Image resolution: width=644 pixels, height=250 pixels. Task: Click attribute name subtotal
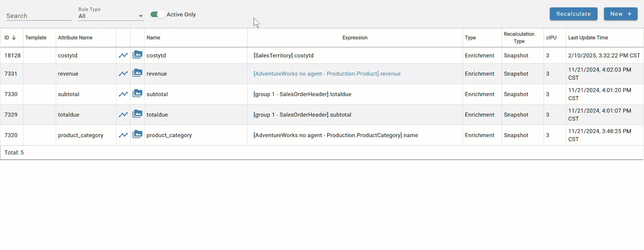(69, 94)
